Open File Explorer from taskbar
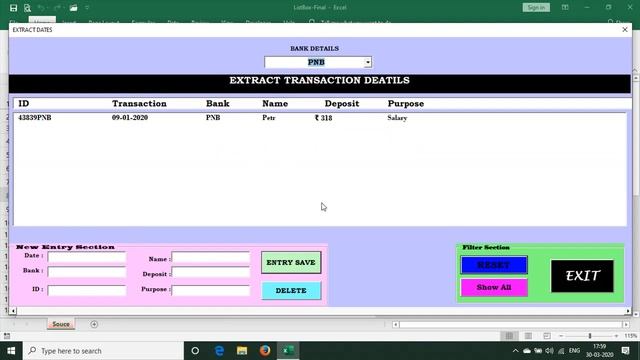Viewport: 640px width, 360px height. (x=242, y=351)
